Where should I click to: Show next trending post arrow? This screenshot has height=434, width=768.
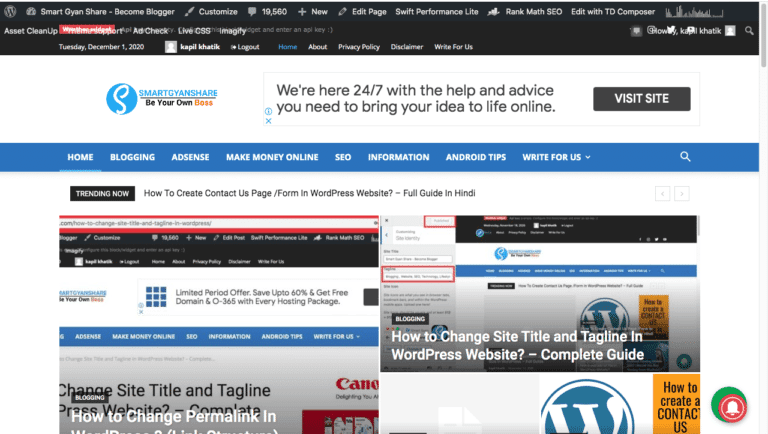[682, 193]
